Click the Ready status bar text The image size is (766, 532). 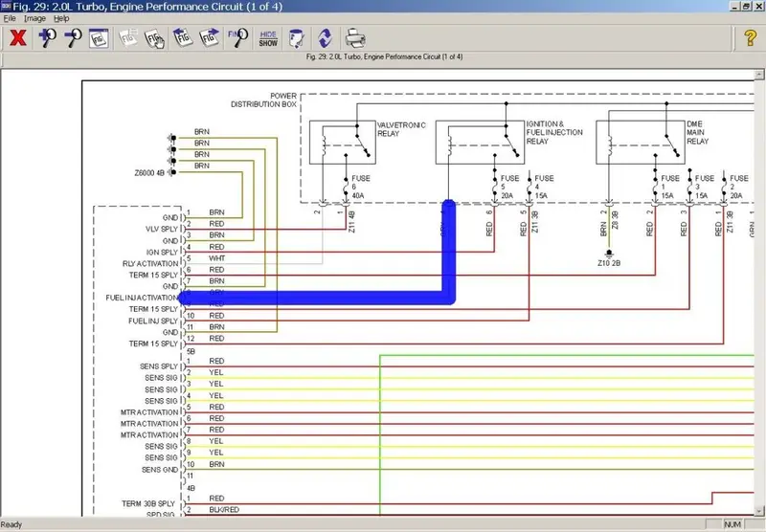pos(11,524)
